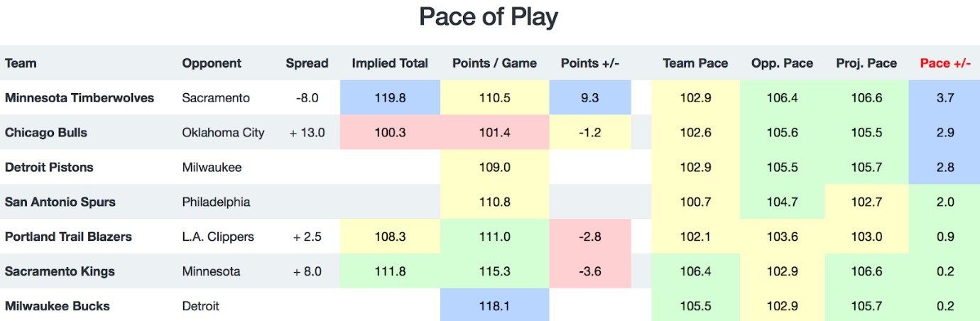
Task: Sort by Opp. Pace column header
Action: (x=782, y=63)
